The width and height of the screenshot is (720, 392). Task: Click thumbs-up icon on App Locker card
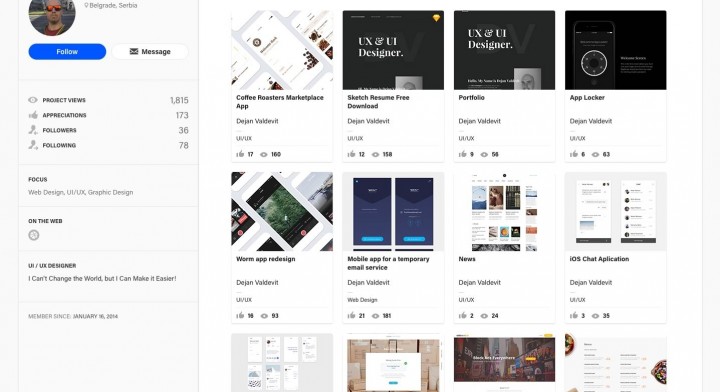click(x=574, y=154)
